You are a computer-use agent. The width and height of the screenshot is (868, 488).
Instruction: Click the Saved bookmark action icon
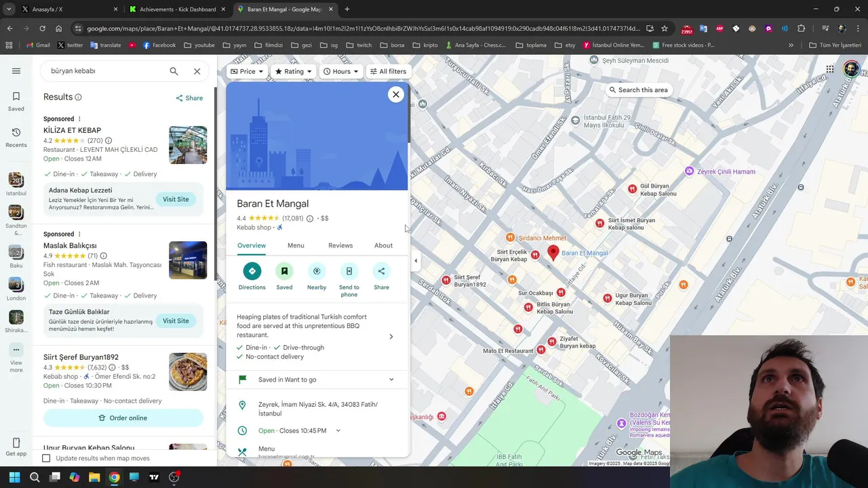point(284,271)
